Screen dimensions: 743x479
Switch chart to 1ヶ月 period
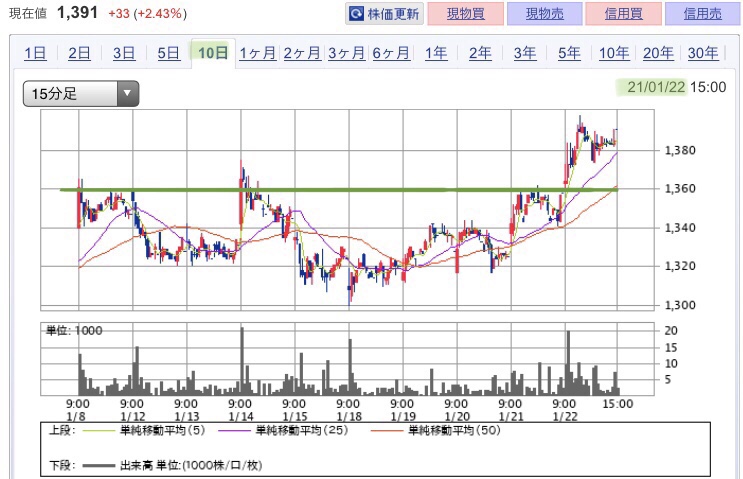257,53
